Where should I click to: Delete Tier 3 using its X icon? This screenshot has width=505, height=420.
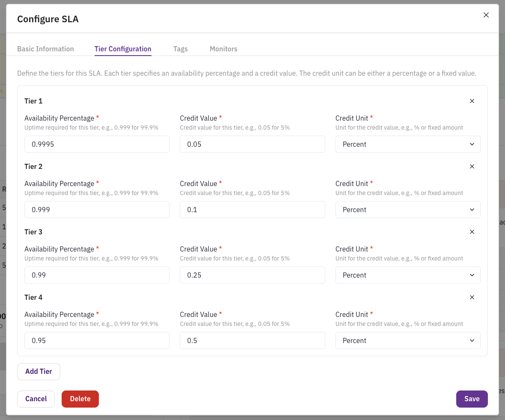472,232
